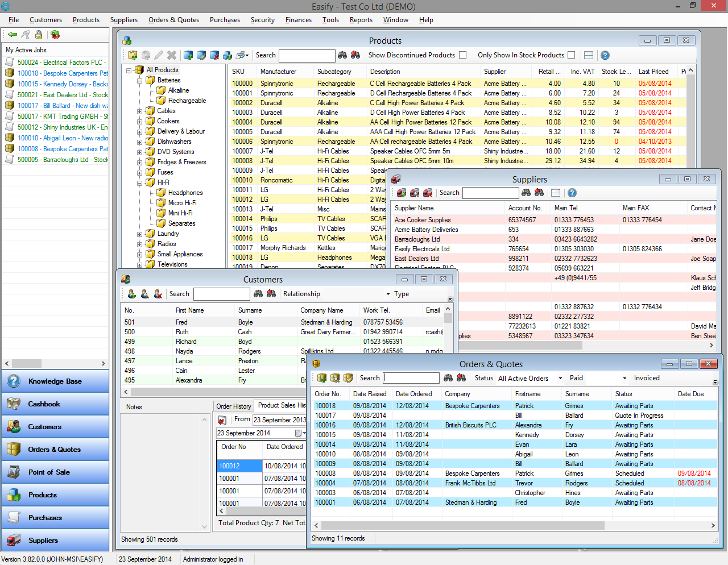This screenshot has width=728, height=565.
Task: Edit order icon in Orders & Quotes toolbar
Action: [348, 378]
